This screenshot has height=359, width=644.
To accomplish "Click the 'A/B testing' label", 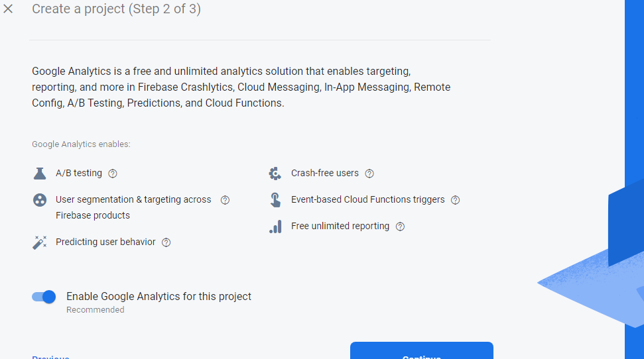I will coord(79,173).
